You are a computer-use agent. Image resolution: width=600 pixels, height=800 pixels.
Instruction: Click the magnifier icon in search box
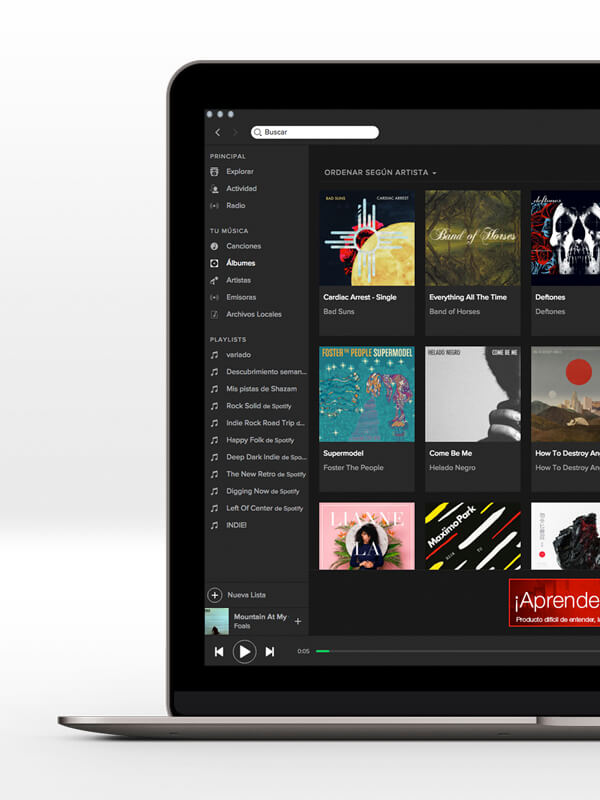258,132
